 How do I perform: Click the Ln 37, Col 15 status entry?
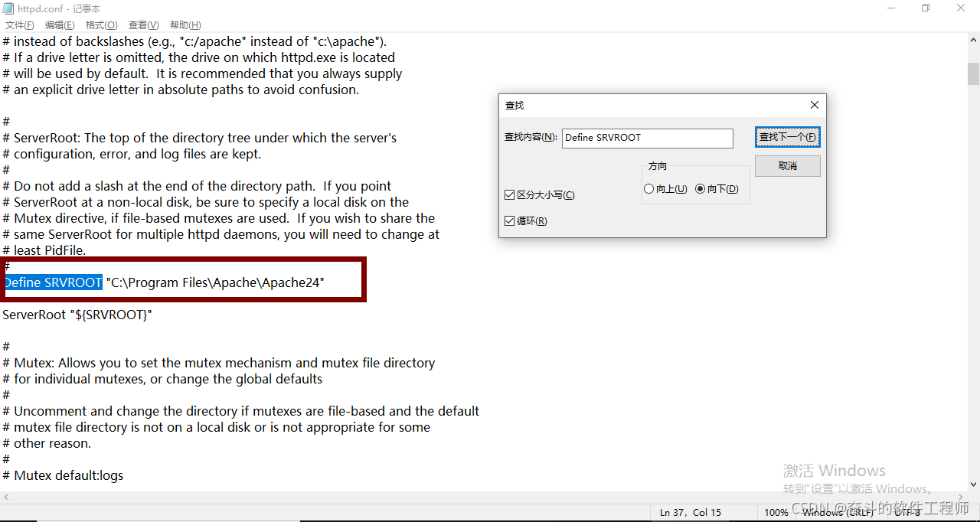tap(690, 513)
